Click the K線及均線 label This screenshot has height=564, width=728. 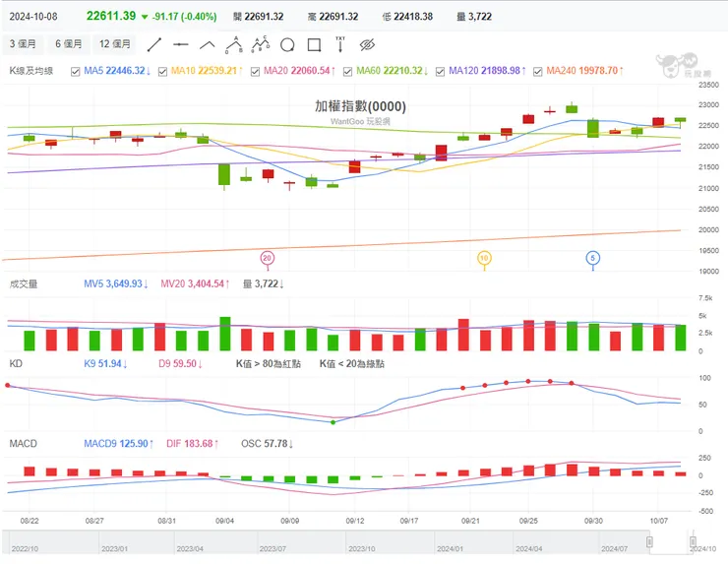pos(31,71)
